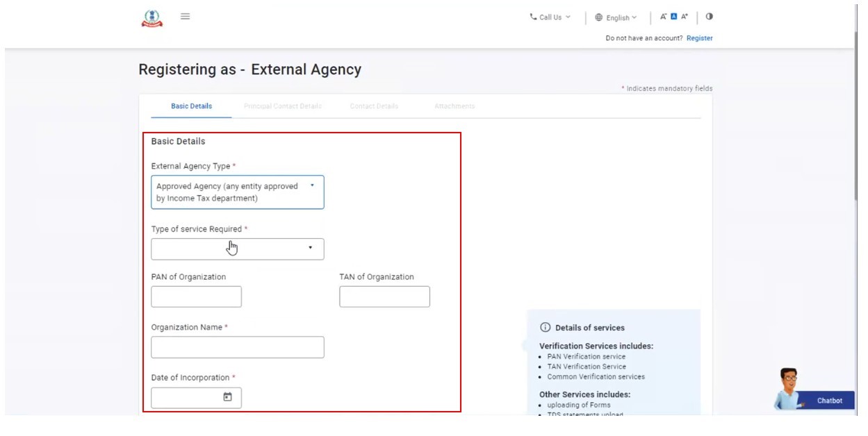The height and width of the screenshot is (436, 868).
Task: Focus the Organization Name text field
Action: click(238, 347)
